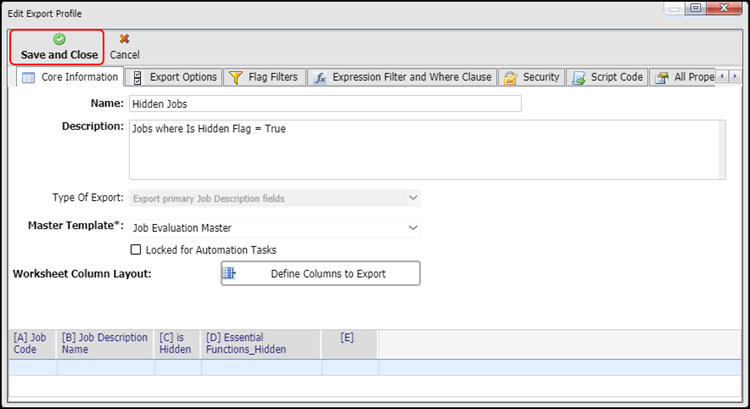Expand the Master Template dropdown
Screen dimensions: 750x409
[x=413, y=228]
